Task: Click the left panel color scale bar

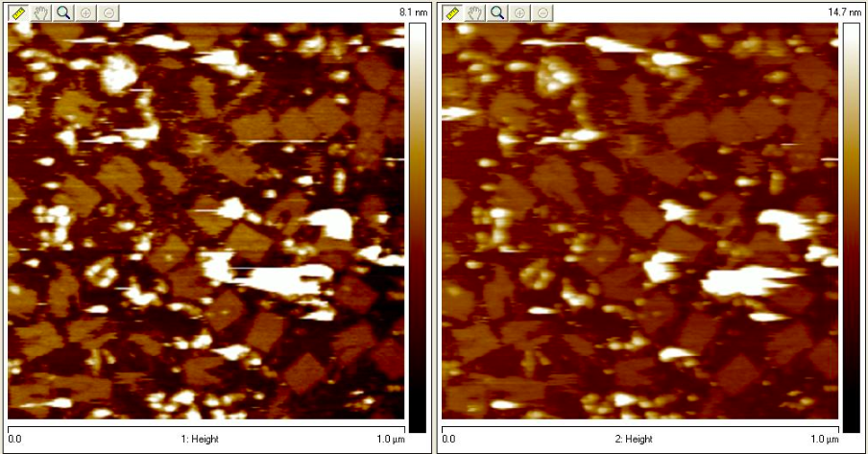Action: coord(417,227)
